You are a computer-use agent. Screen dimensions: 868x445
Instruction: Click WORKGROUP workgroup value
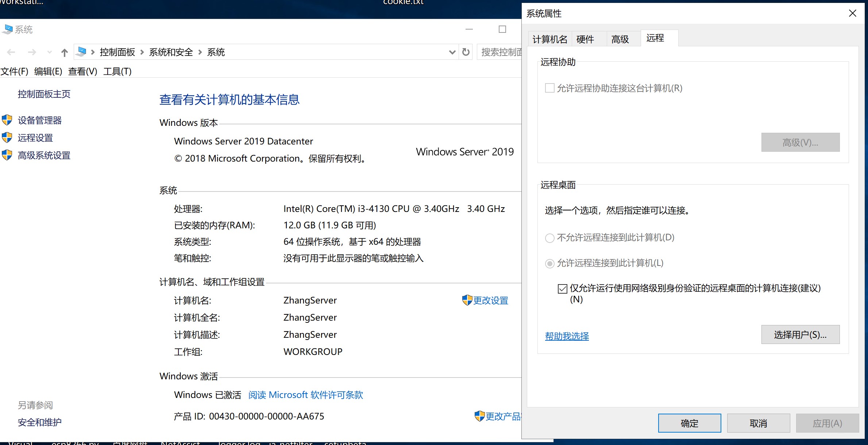(x=313, y=352)
